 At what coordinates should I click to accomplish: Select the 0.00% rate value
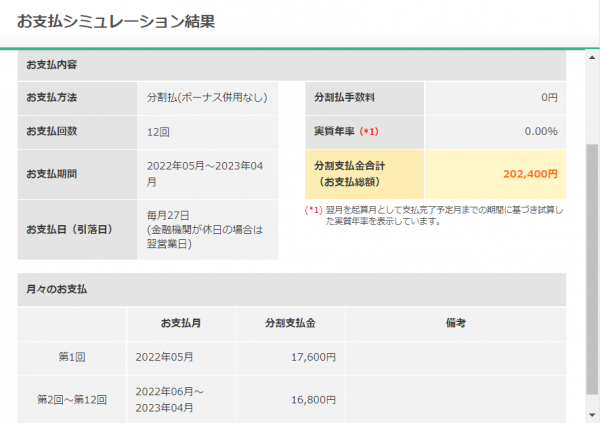pos(541,131)
